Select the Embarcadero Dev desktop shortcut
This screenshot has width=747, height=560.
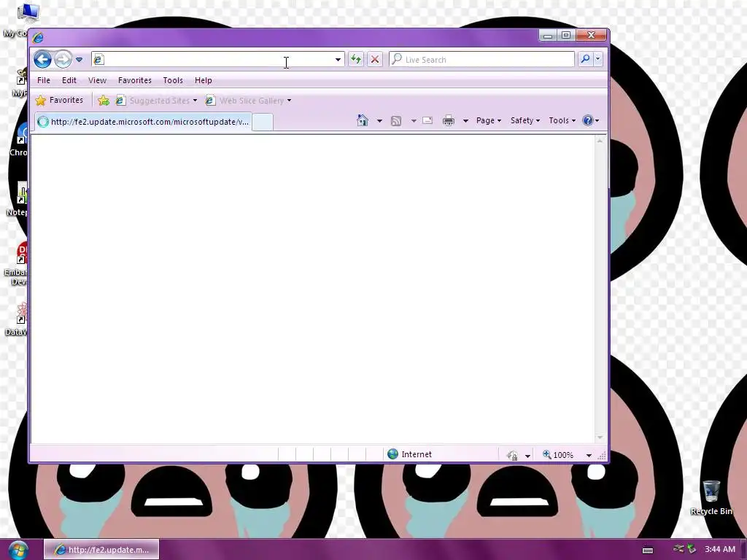15,263
